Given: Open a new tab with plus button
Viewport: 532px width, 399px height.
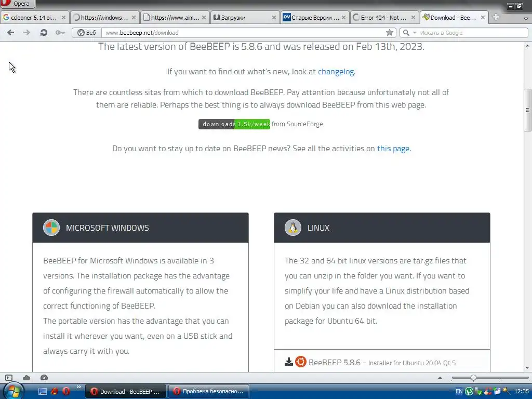Looking at the screenshot, I should click(x=496, y=17).
